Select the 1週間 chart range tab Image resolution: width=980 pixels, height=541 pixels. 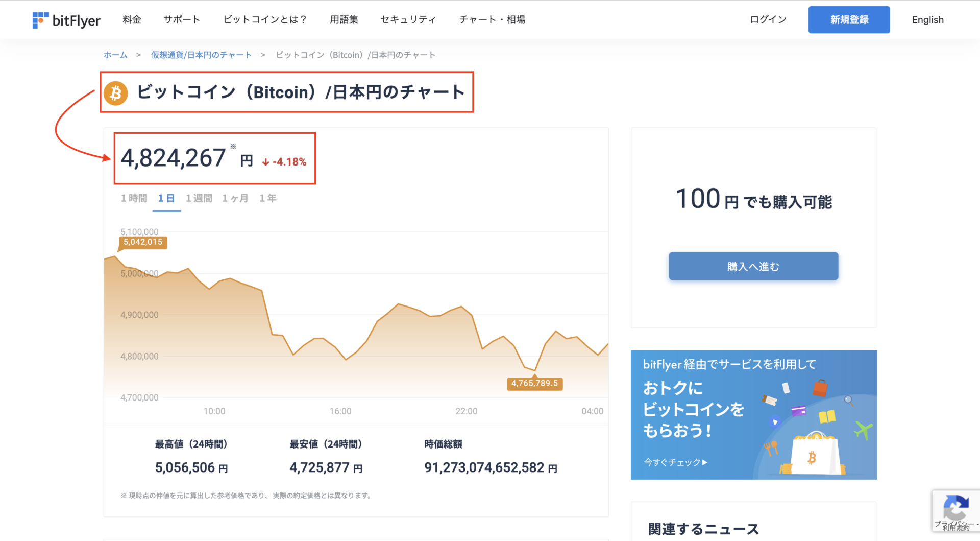[x=199, y=198]
